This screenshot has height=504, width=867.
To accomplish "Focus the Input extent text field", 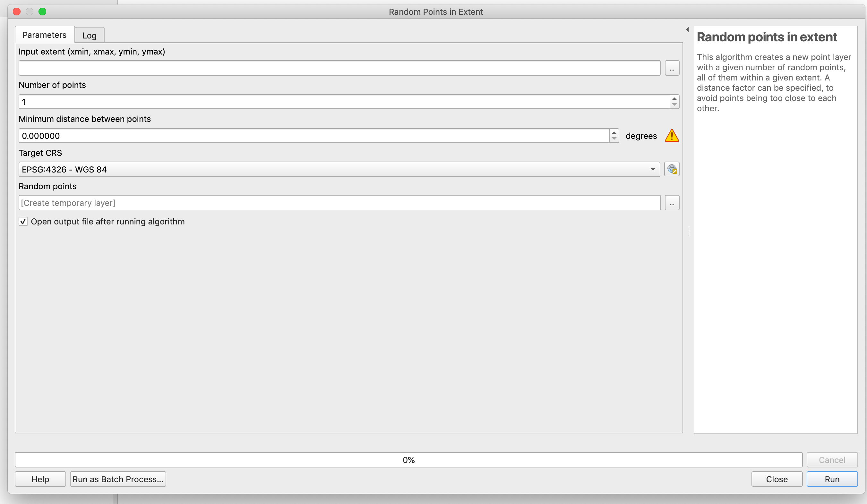I will [339, 68].
